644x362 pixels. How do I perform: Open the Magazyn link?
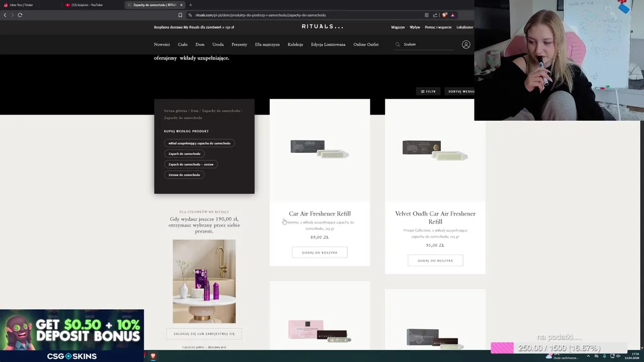398,27
